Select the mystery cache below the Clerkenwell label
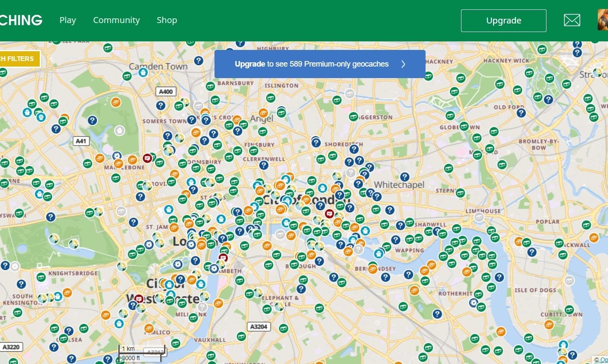The height and width of the screenshot is (364, 608). (264, 165)
